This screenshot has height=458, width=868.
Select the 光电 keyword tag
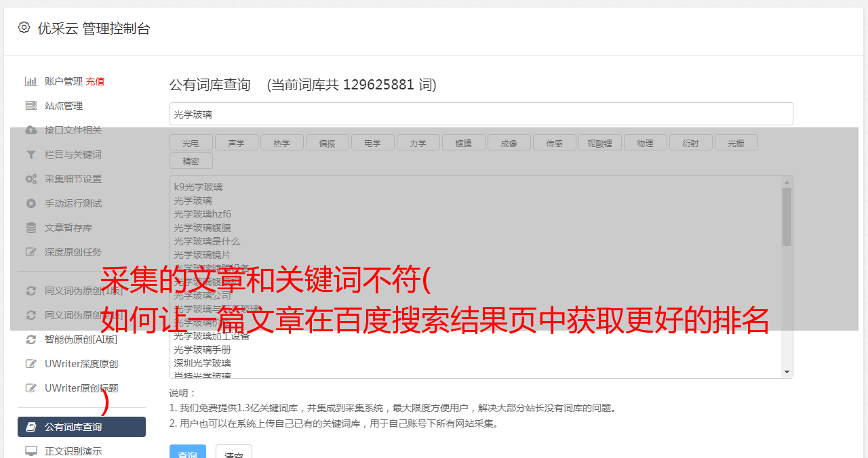191,142
